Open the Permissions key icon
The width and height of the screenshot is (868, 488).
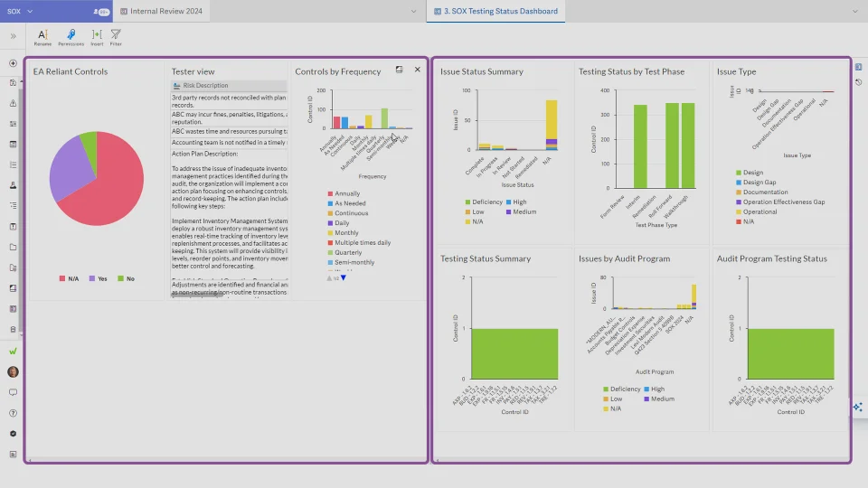(71, 38)
